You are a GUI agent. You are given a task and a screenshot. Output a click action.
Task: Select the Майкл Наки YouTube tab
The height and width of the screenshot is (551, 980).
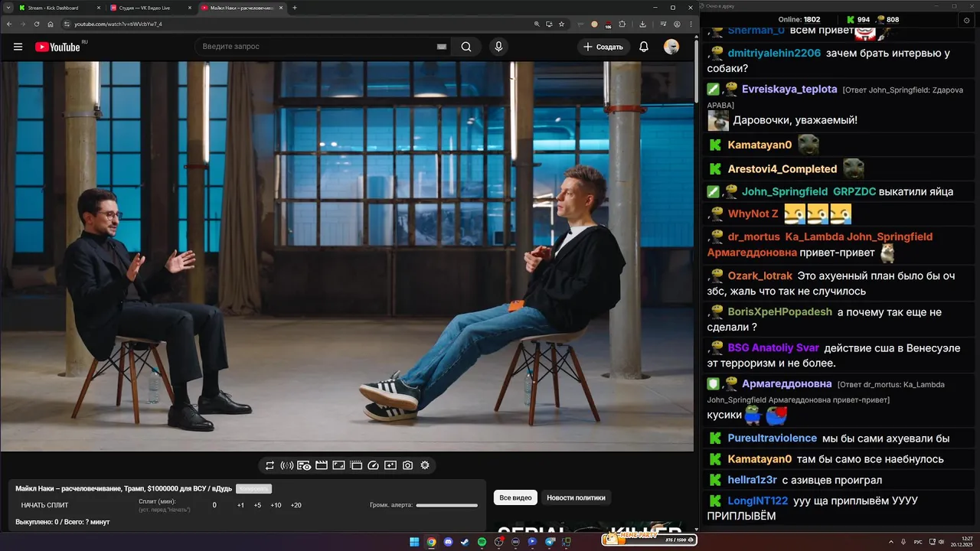[242, 8]
